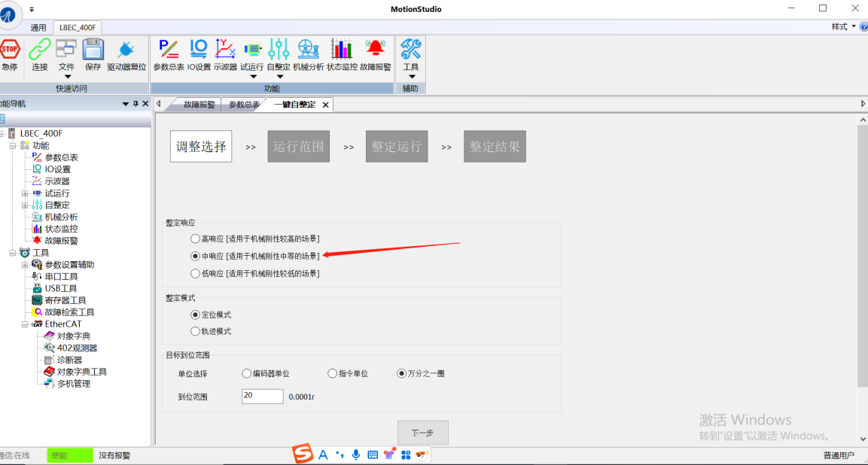Image resolution: width=868 pixels, height=465 pixels.
Task: Expand the 试运行 tree node
Action: [x=24, y=193]
